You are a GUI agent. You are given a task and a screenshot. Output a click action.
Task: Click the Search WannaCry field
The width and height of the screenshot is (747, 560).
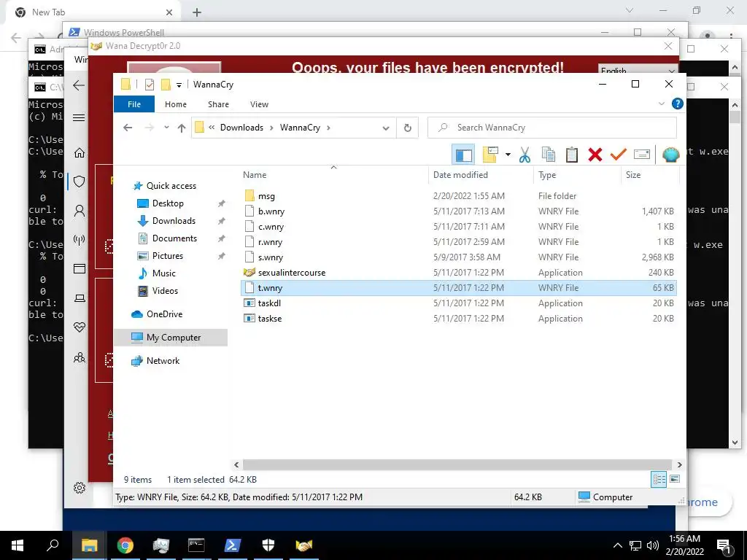[551, 128]
